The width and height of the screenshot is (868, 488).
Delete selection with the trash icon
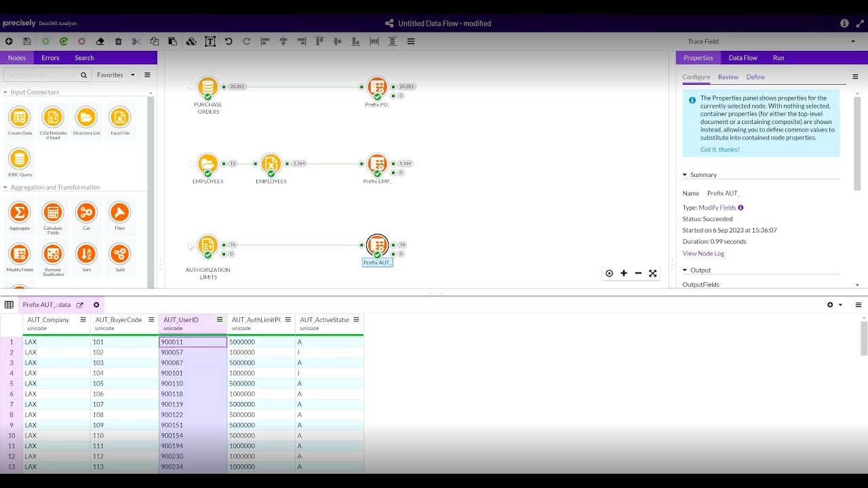click(x=119, y=41)
